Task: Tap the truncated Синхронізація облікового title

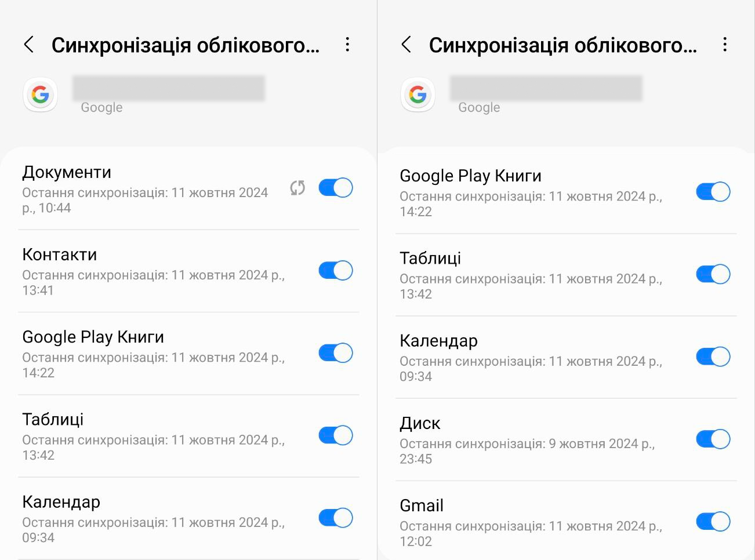Action: point(186,44)
